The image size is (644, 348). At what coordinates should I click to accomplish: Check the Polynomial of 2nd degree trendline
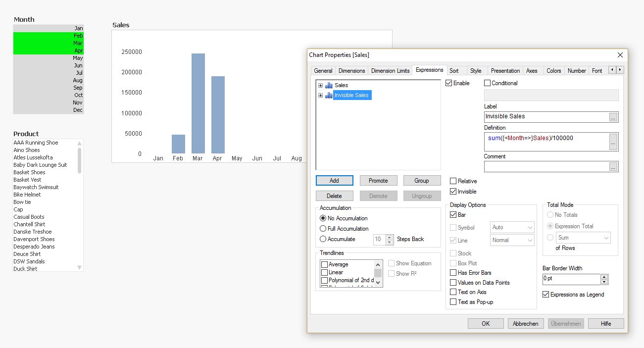tap(325, 280)
